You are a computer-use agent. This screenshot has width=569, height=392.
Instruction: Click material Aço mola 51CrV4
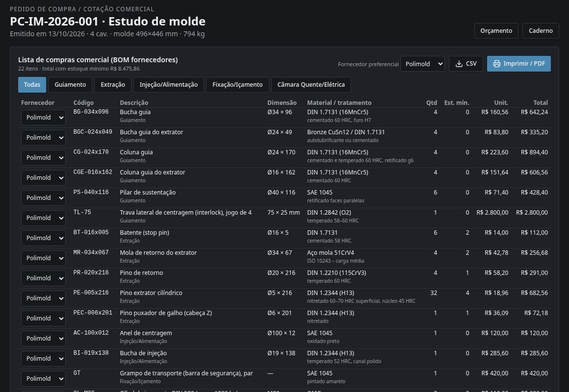(331, 253)
